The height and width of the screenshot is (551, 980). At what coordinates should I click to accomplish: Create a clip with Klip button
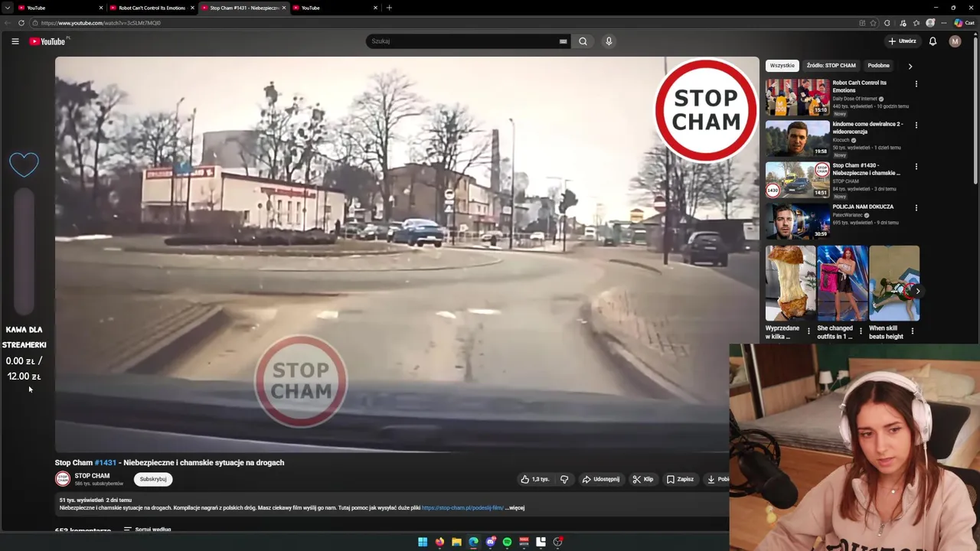click(643, 479)
